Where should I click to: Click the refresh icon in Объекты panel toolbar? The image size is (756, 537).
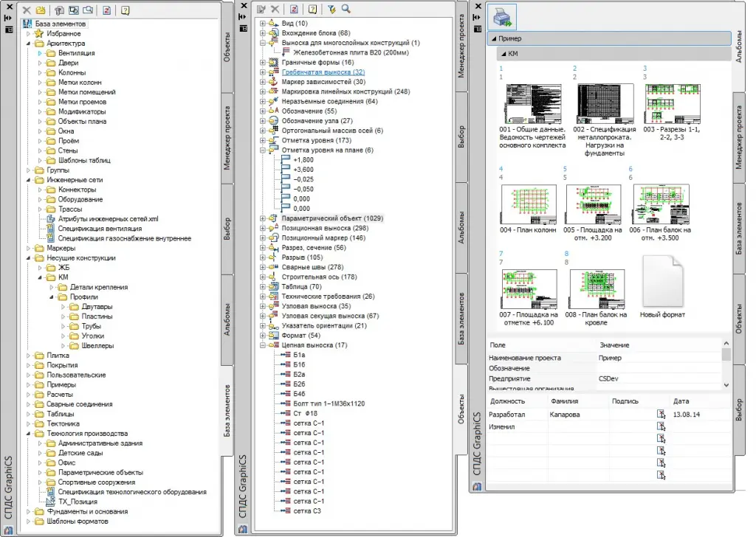point(294,9)
